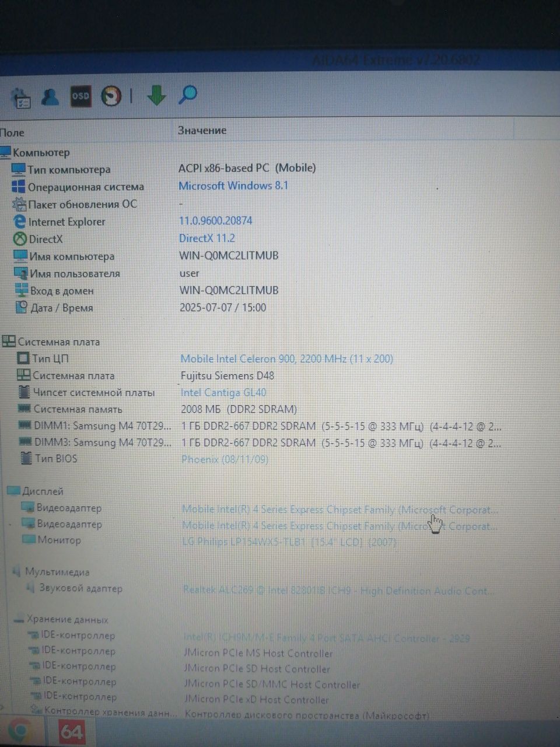This screenshot has height=747, width=560.
Task: Click the user profile toolbar icon
Action: coord(51,96)
